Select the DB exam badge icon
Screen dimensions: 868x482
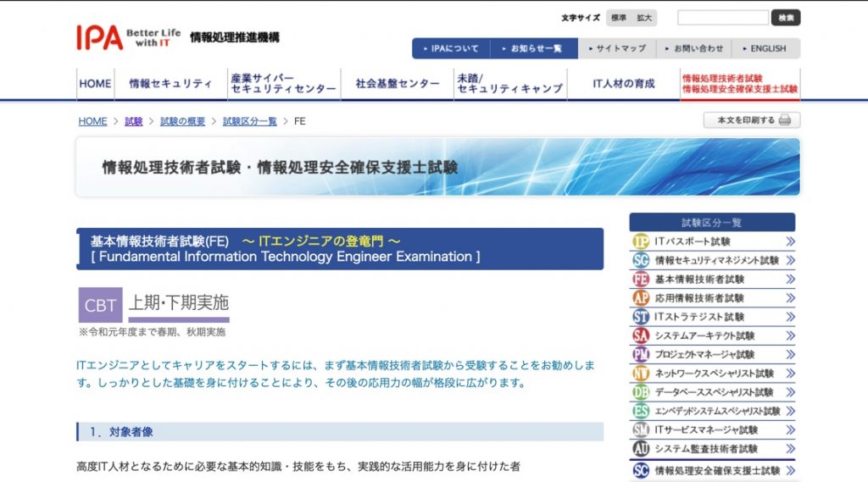641,392
